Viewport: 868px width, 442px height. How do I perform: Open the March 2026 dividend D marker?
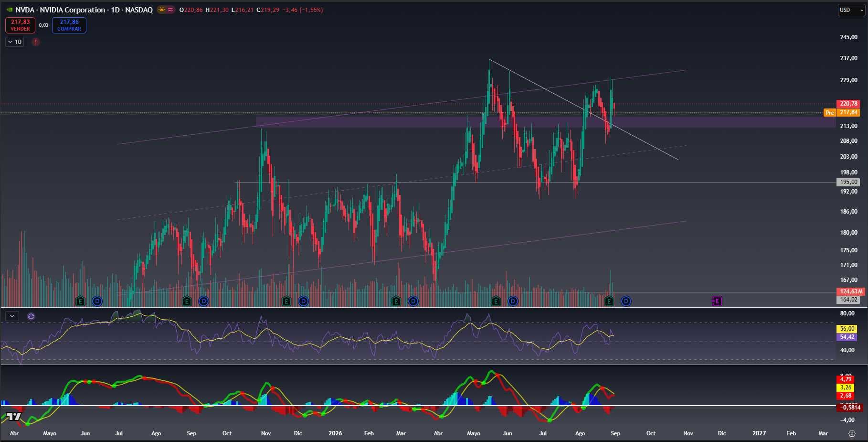pyautogui.click(x=413, y=301)
